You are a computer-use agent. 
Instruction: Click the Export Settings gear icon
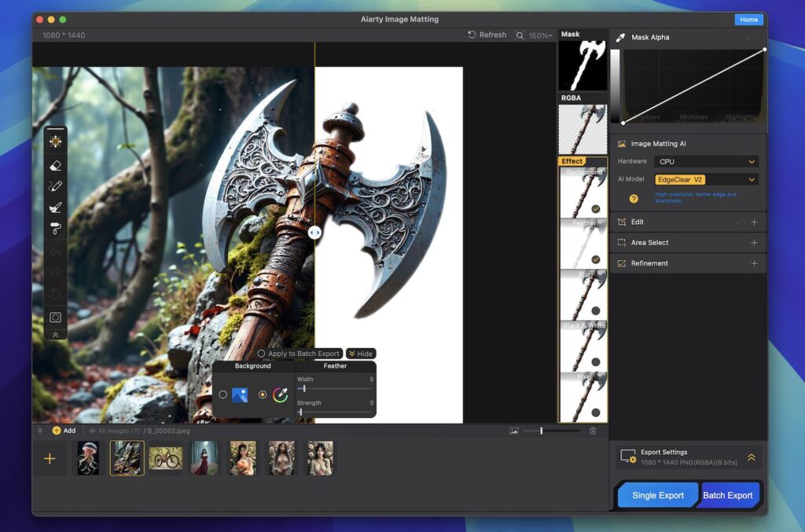pos(628,457)
